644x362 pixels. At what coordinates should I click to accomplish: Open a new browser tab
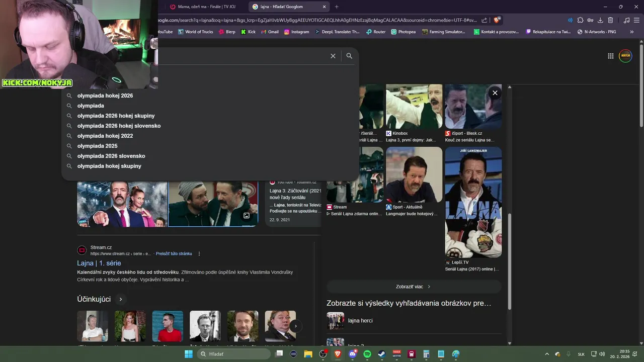click(x=337, y=7)
